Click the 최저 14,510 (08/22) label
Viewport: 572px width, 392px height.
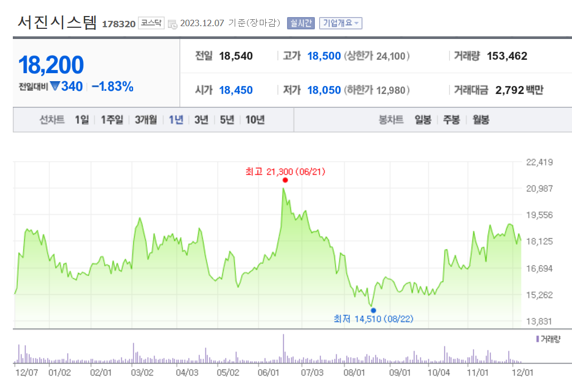(374, 319)
